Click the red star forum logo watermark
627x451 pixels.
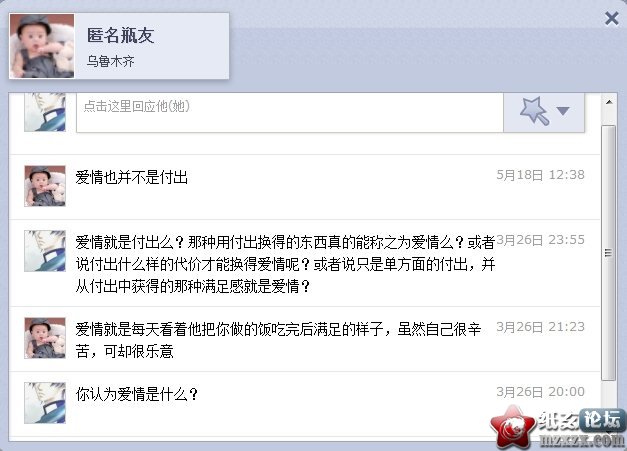(514, 427)
